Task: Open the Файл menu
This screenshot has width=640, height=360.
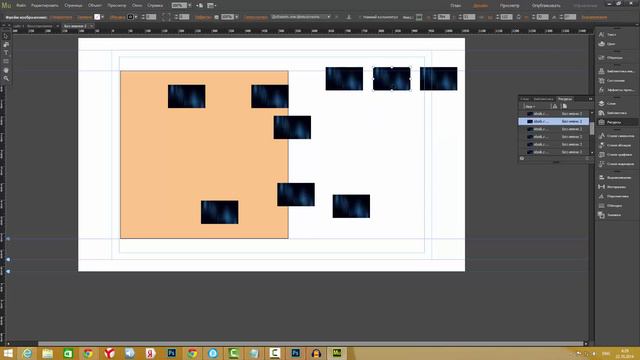Action: point(21,5)
